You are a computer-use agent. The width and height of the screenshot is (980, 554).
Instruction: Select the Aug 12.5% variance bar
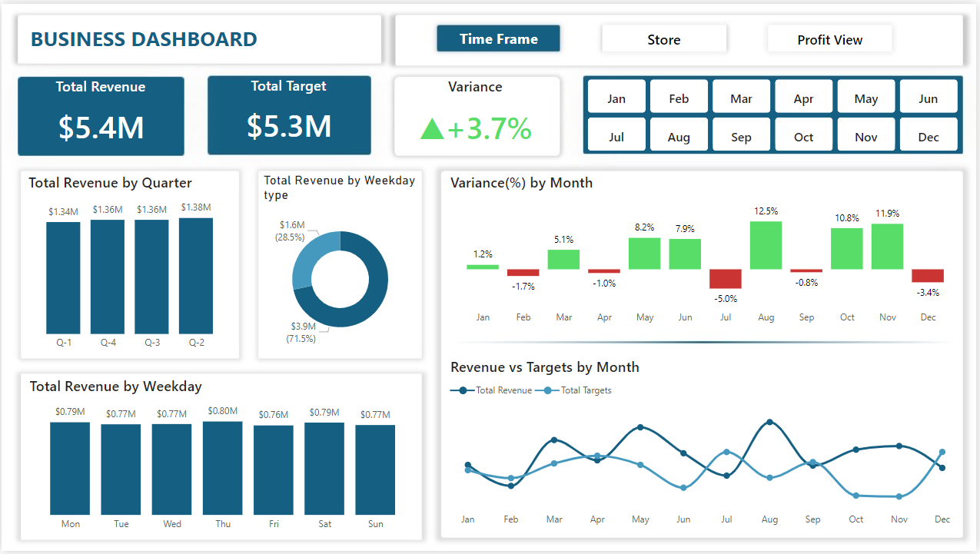point(766,245)
